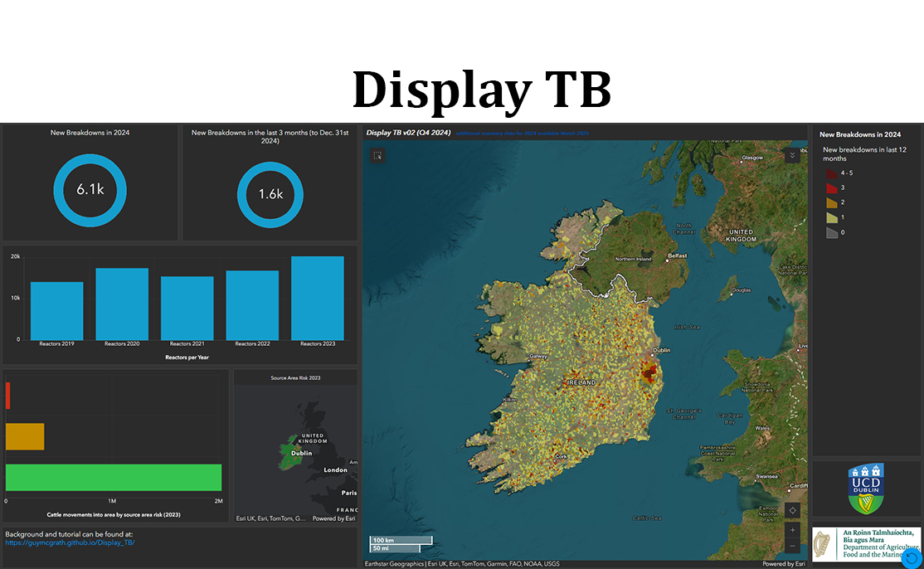This screenshot has width=924, height=569.
Task: Click the Department of Agriculture logo
Action: pos(866,544)
